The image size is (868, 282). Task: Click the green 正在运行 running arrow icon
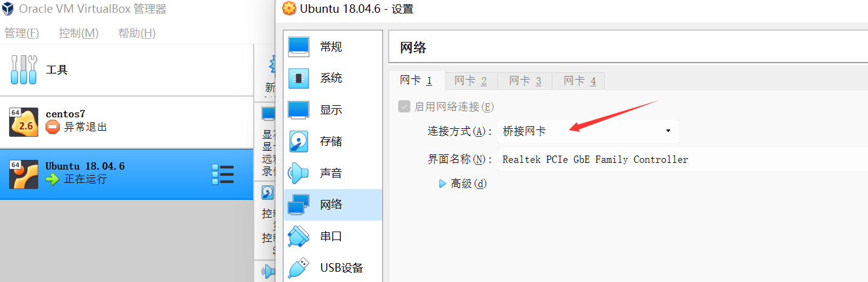pos(53,179)
